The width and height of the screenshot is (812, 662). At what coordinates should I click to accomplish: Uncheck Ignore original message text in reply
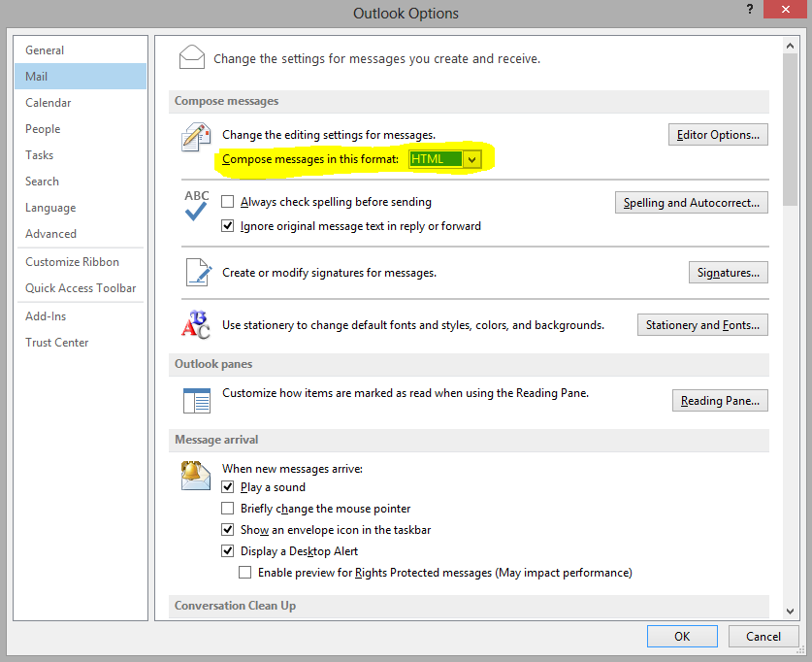pyautogui.click(x=227, y=226)
